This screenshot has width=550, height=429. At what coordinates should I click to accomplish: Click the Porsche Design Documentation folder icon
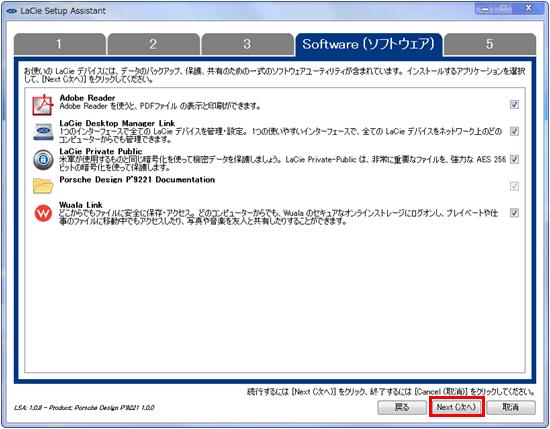43,186
